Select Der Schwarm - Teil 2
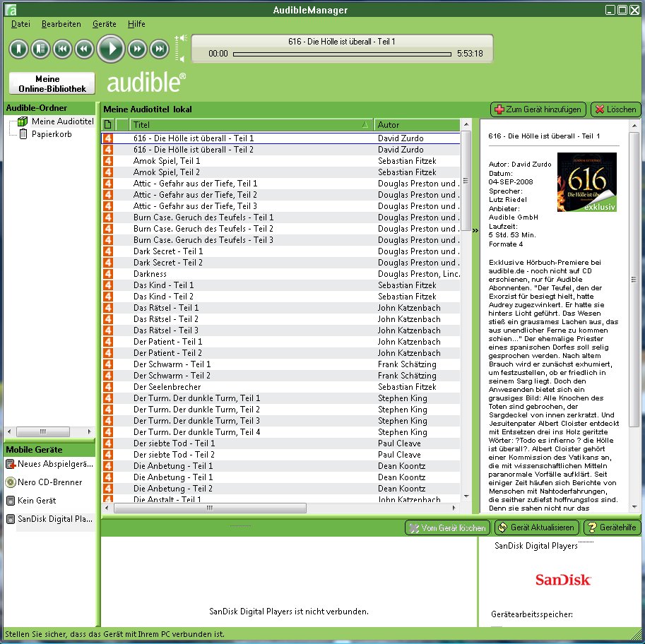The image size is (645, 644). [280, 376]
